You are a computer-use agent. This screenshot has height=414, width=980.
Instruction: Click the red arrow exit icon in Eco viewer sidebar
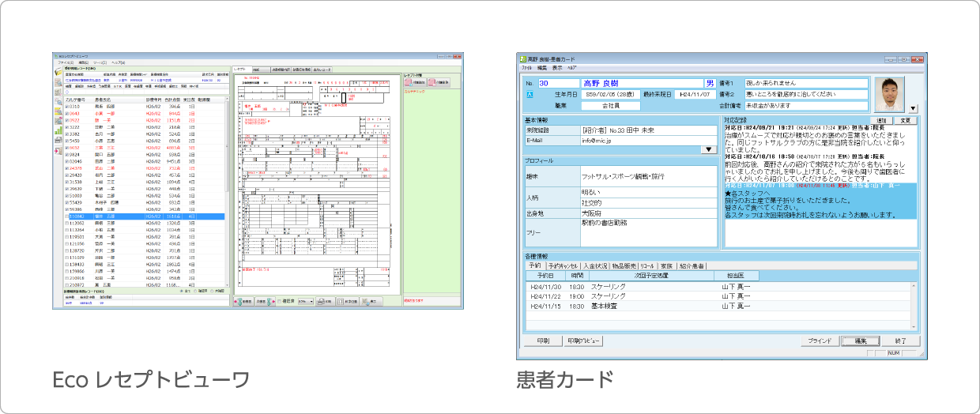[58, 150]
